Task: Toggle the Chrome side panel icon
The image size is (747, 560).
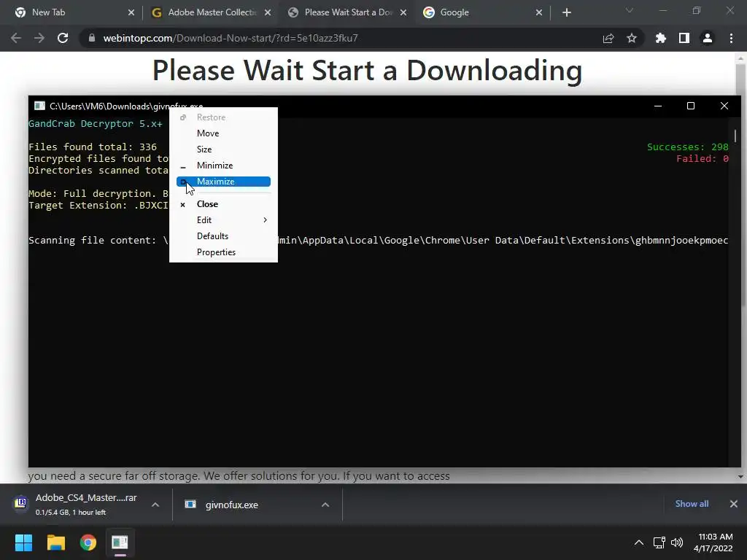Action: point(684,38)
